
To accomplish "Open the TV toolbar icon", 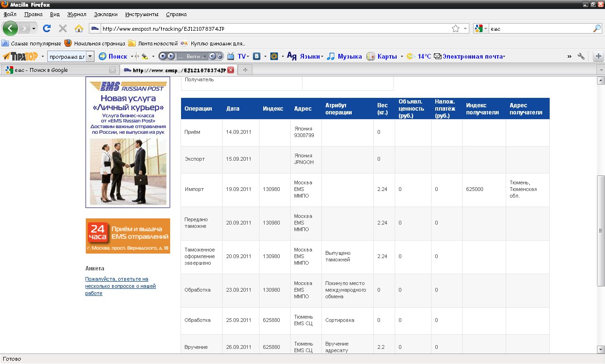I will click(231, 56).
